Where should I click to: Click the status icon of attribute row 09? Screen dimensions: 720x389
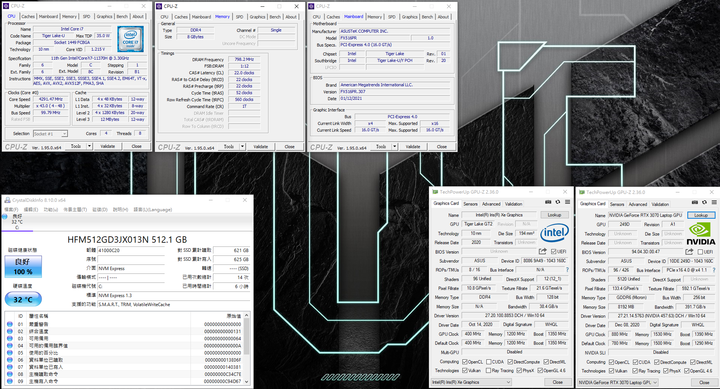[10, 381]
